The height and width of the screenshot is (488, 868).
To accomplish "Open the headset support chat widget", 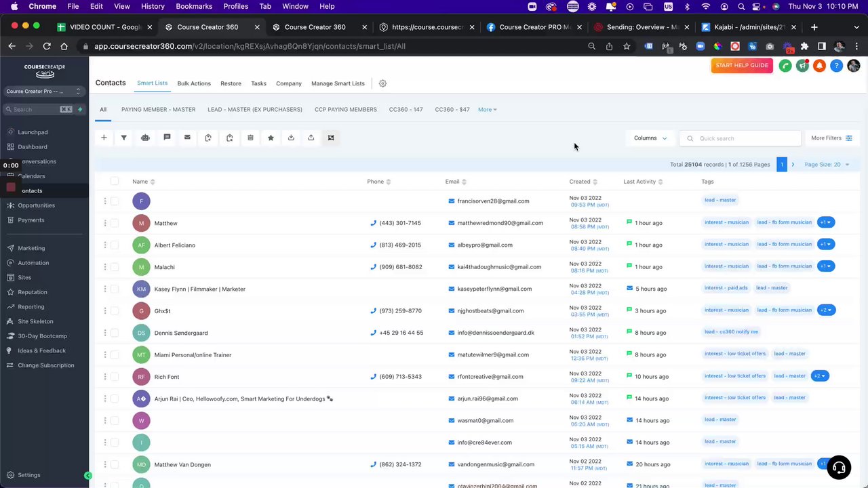I will pos(839,468).
